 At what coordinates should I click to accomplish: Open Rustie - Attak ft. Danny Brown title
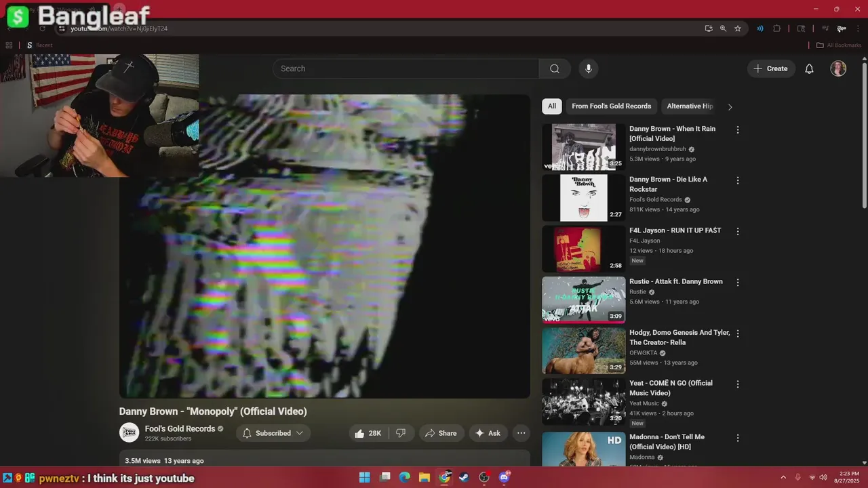tap(676, 281)
